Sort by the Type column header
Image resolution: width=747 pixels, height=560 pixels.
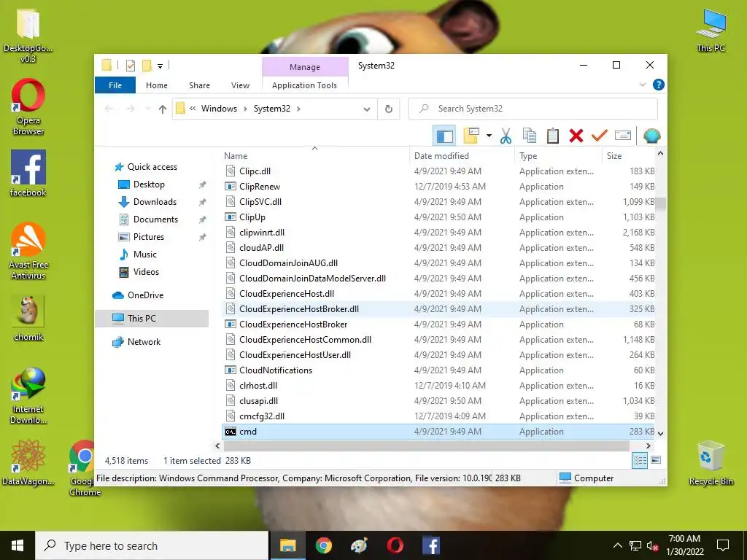coord(558,156)
